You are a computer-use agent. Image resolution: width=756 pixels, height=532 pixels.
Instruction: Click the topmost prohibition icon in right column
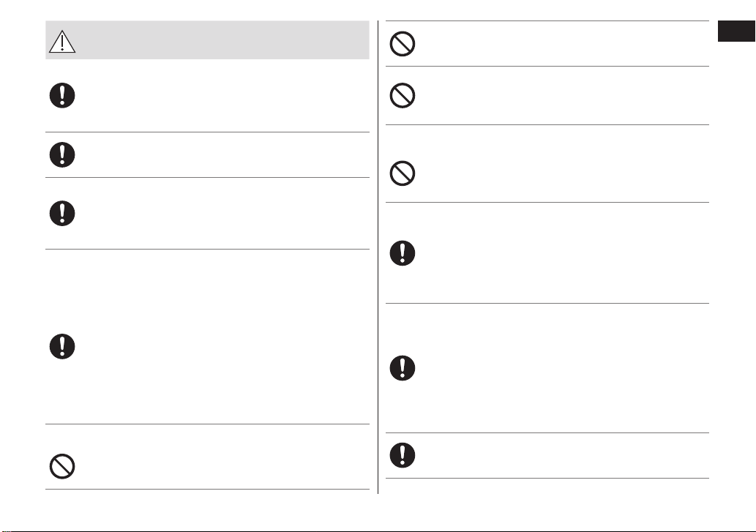[403, 44]
